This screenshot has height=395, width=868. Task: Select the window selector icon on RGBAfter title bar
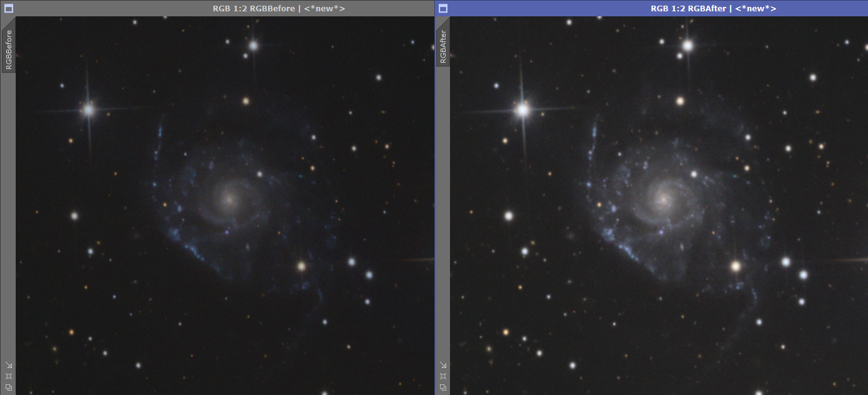442,8
